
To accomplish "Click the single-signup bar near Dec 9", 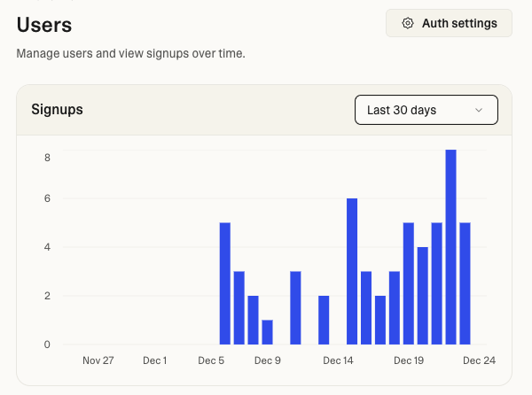I will [x=268, y=332].
